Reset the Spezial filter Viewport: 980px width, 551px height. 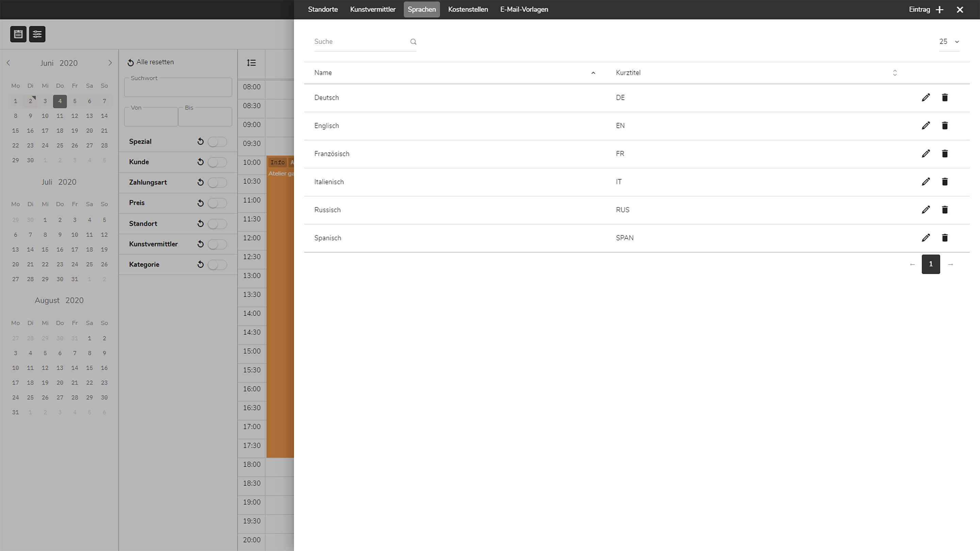coord(200,142)
